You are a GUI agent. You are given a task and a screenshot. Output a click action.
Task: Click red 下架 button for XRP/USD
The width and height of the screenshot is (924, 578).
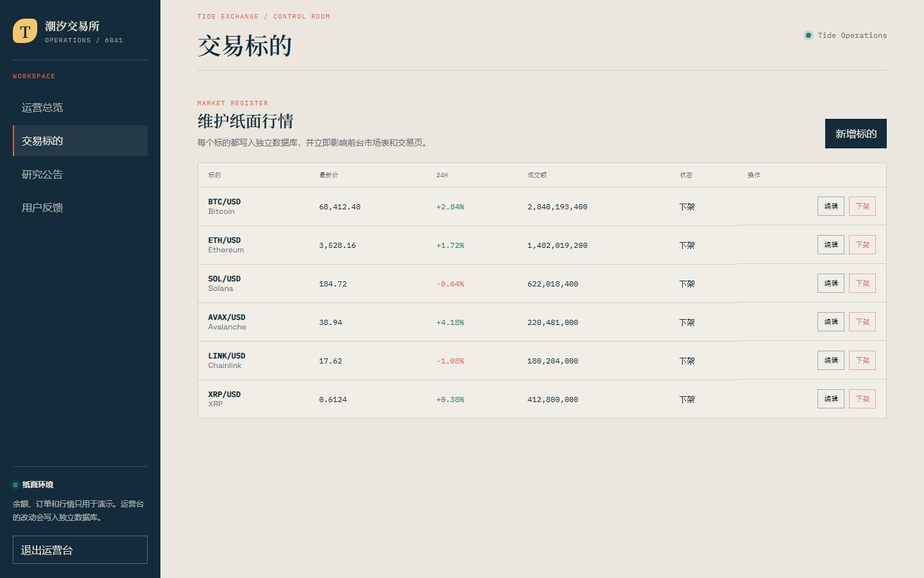(x=862, y=399)
